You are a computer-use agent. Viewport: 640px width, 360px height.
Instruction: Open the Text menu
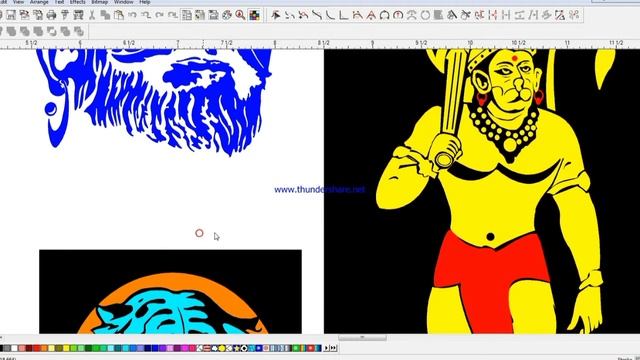pos(59,2)
